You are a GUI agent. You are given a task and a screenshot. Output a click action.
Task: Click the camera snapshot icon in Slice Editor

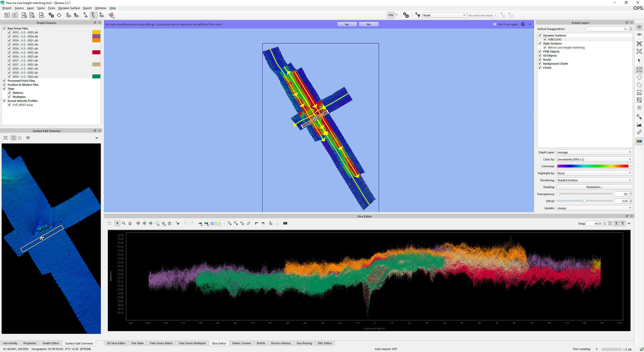click(285, 223)
